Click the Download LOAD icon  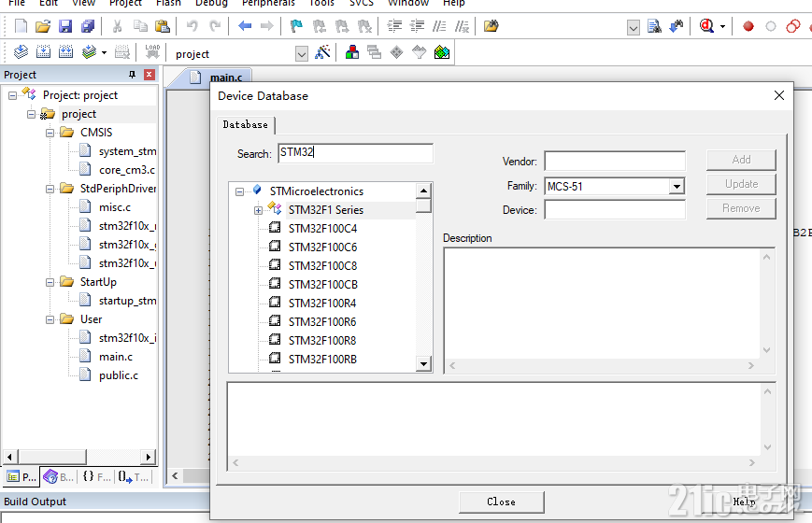click(152, 51)
